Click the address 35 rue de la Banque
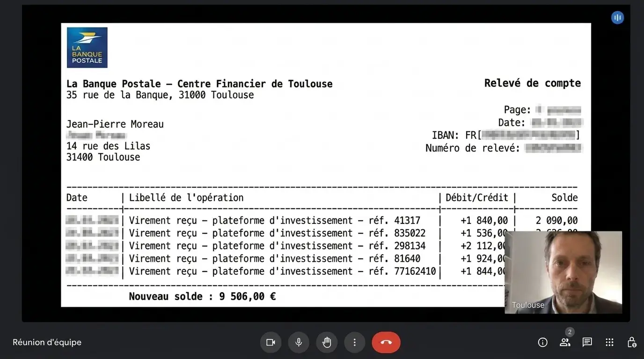The height and width of the screenshot is (359, 644). [160, 95]
